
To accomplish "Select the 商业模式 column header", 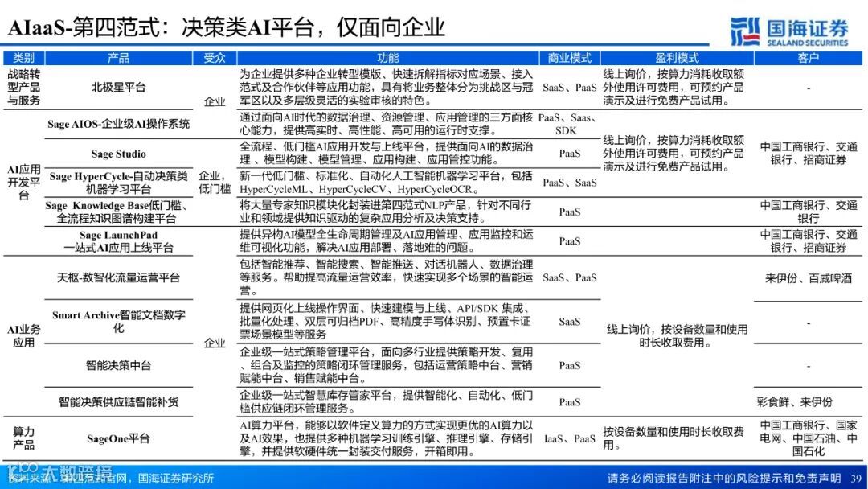I will pos(570,58).
